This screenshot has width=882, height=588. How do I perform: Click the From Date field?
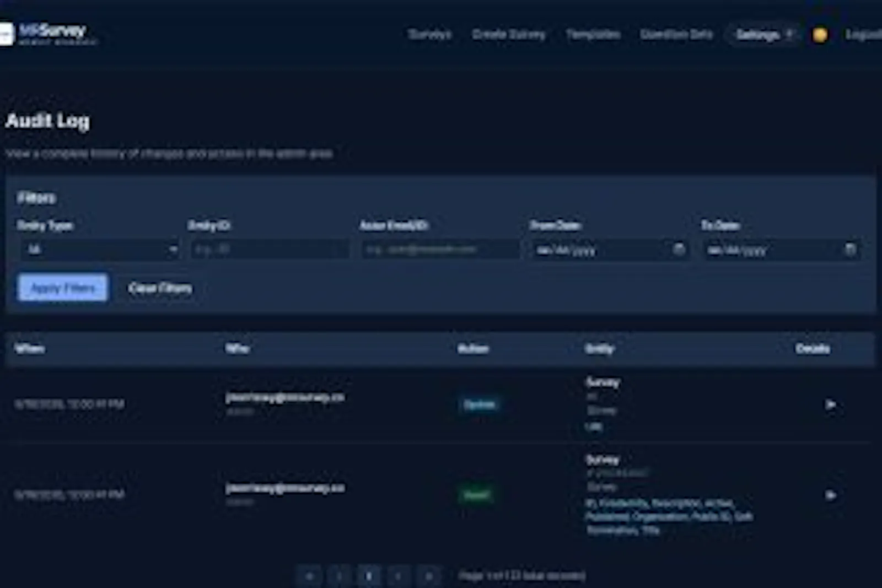pos(610,250)
